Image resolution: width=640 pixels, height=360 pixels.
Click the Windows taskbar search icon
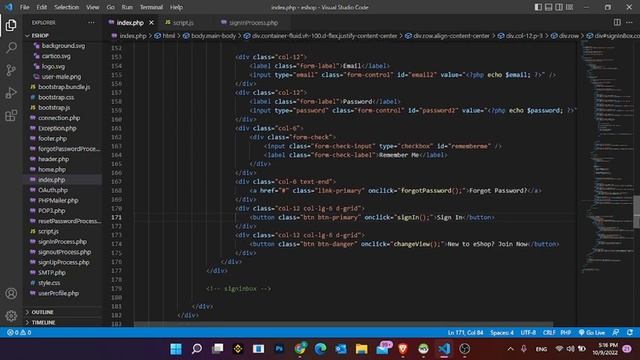[x=197, y=349]
